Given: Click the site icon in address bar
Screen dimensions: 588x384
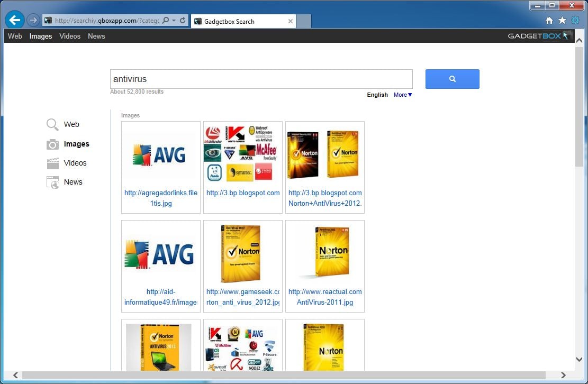Looking at the screenshot, I should pos(48,20).
